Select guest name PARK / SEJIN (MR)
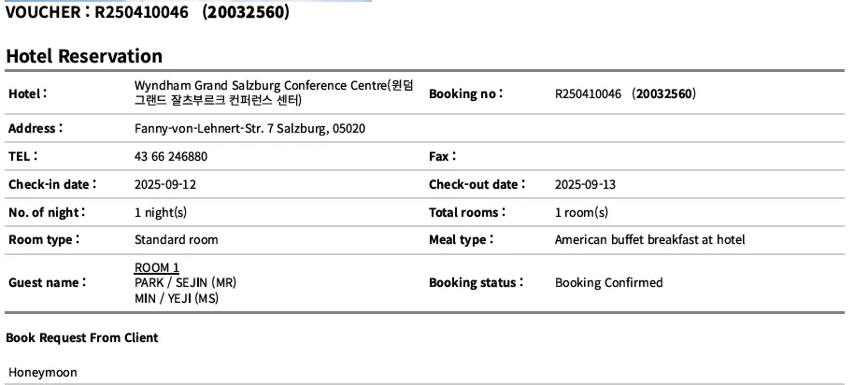Viewport: 868px width, 385px height. (x=185, y=282)
